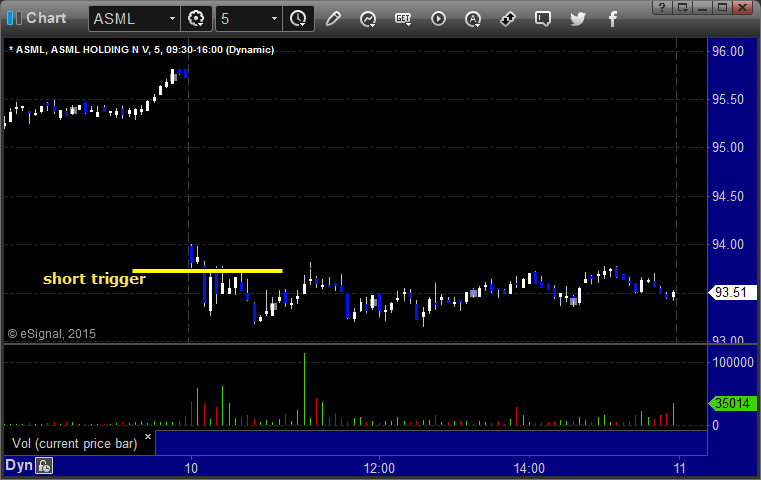Viewport: 761px width, 480px height.
Task: Open the time template clock icon
Action: coord(298,19)
